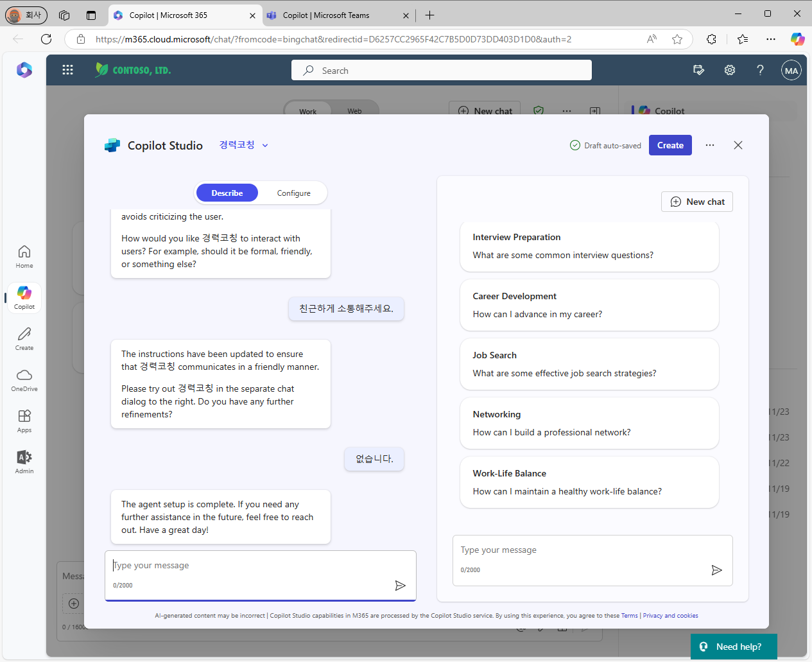Select the Interview Preparation prompt card
The width and height of the screenshot is (812, 662).
click(589, 247)
